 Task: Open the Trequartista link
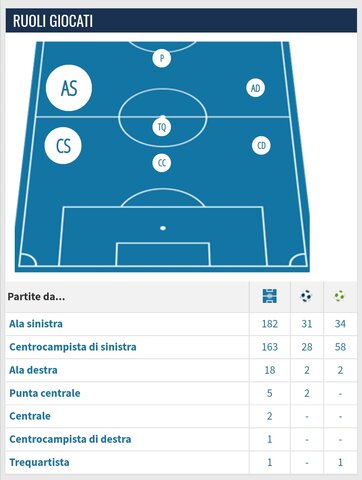tap(39, 462)
